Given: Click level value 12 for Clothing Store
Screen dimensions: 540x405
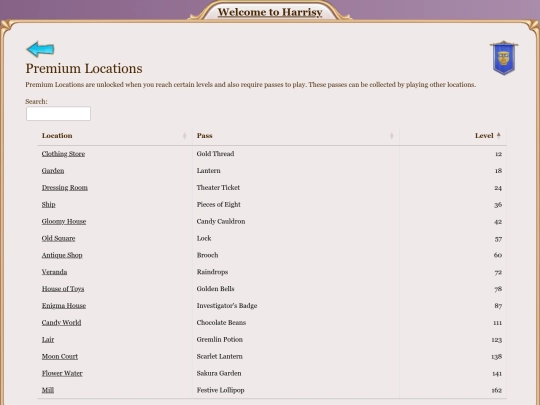Looking at the screenshot, I should (x=498, y=154).
